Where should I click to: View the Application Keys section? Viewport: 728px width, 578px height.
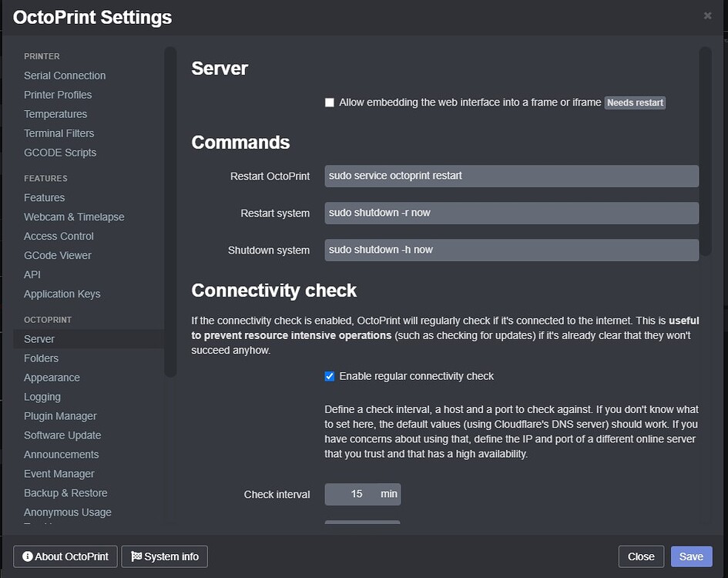[x=62, y=294]
